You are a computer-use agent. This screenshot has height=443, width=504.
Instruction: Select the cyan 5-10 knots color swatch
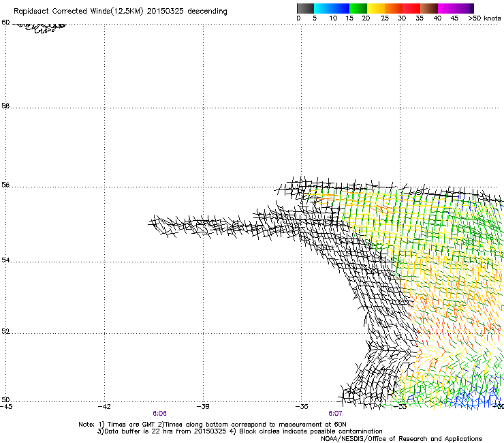pos(322,8)
